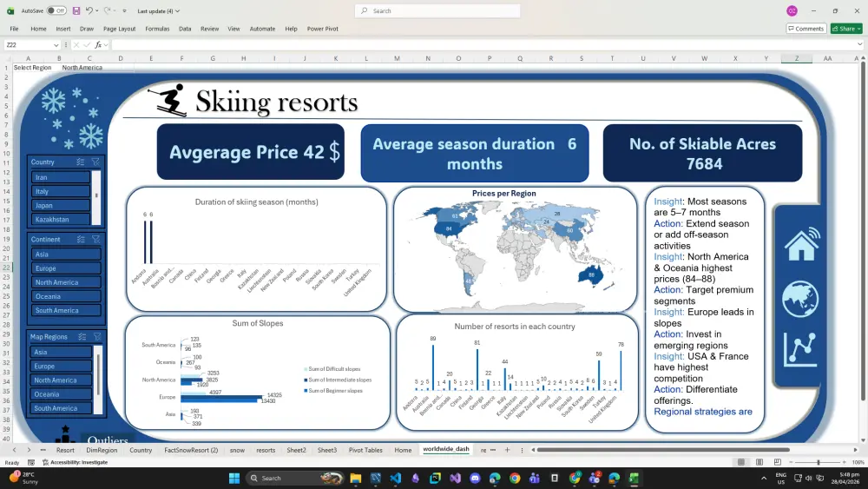
Task: Toggle the AutoSave switch
Action: [56, 10]
